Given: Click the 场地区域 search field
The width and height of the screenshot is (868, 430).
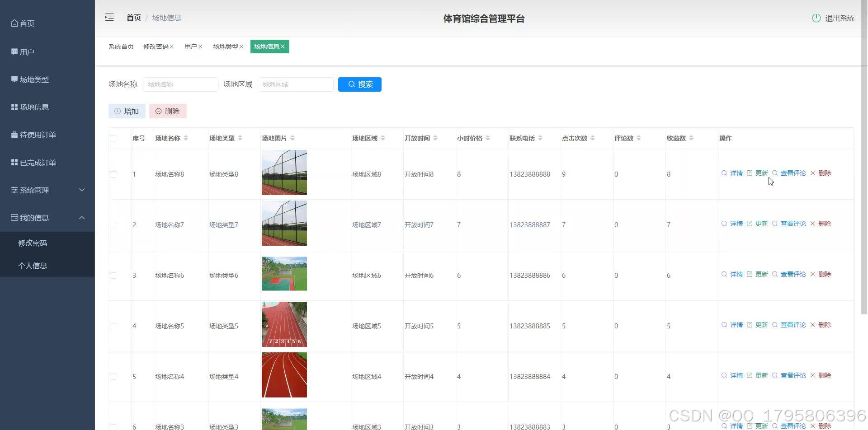Looking at the screenshot, I should [295, 84].
